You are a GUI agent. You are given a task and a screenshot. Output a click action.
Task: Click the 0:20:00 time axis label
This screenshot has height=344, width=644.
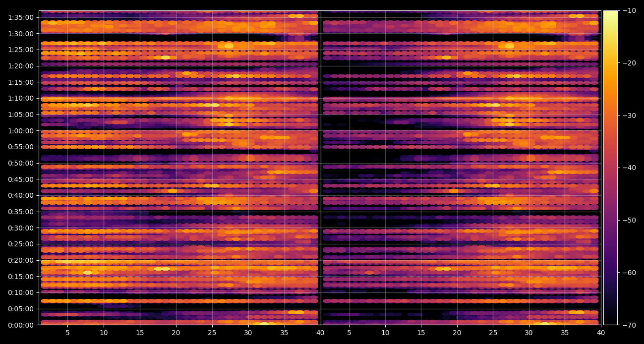coord(21,260)
